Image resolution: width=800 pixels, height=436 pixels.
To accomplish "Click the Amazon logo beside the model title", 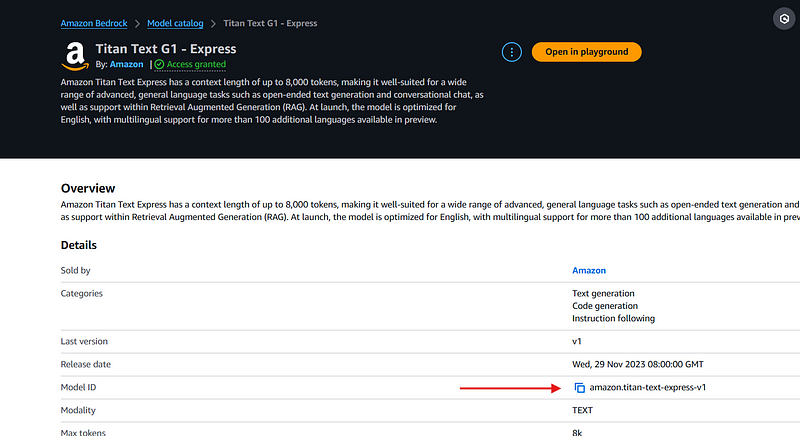I will [x=75, y=56].
